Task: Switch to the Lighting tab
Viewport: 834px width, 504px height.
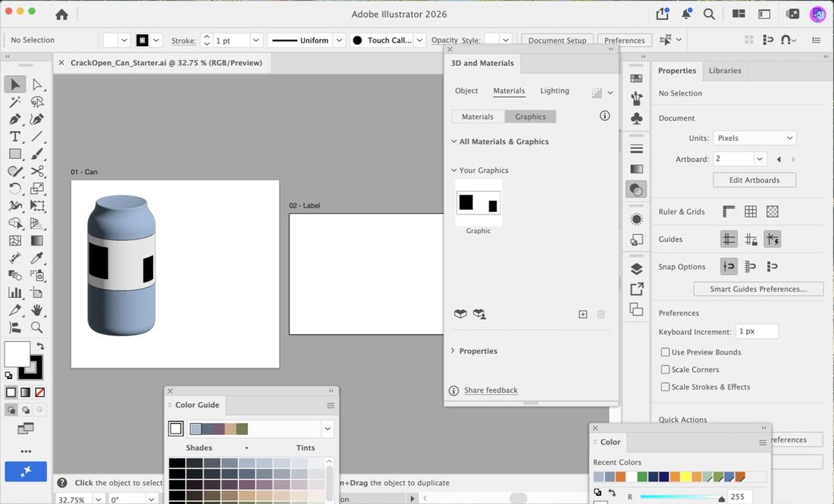Action: [554, 91]
